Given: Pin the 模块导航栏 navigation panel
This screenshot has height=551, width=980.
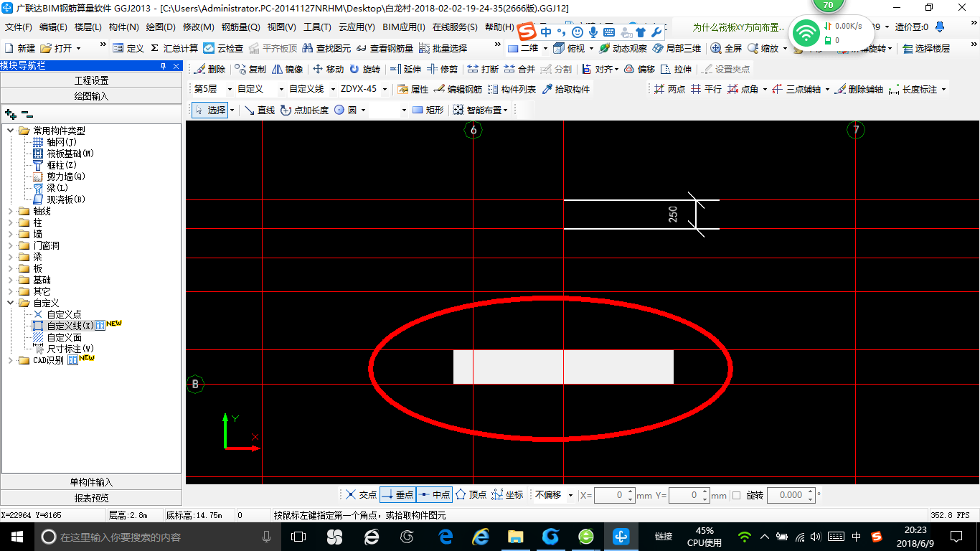Looking at the screenshot, I should [163, 65].
